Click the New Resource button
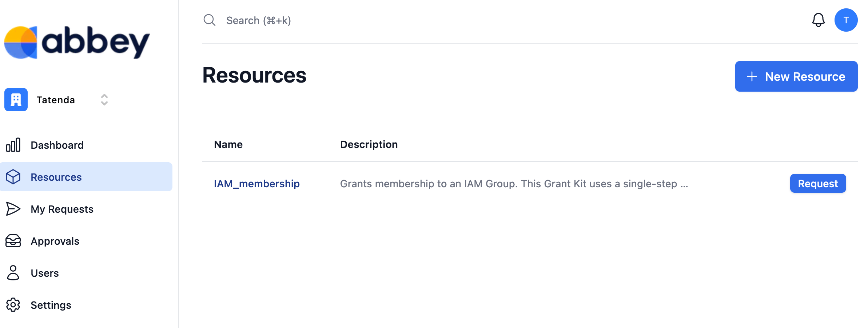Viewport: 868px width, 328px height. [x=796, y=76]
